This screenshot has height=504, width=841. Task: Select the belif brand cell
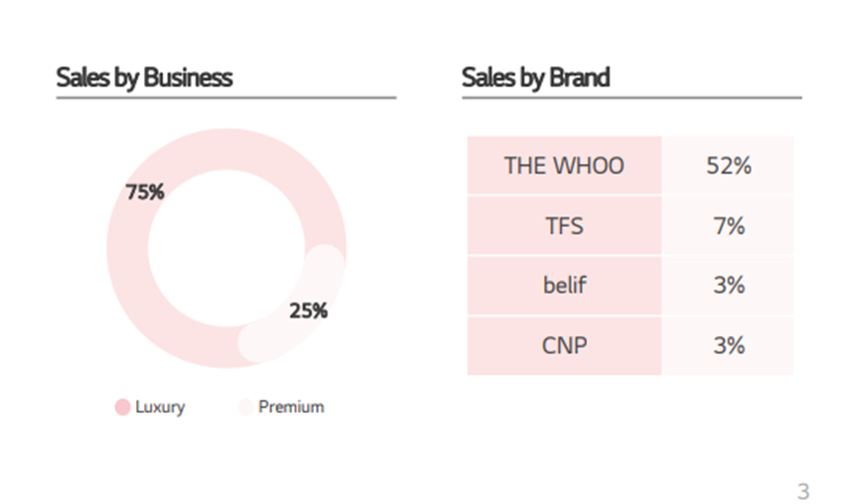click(564, 286)
